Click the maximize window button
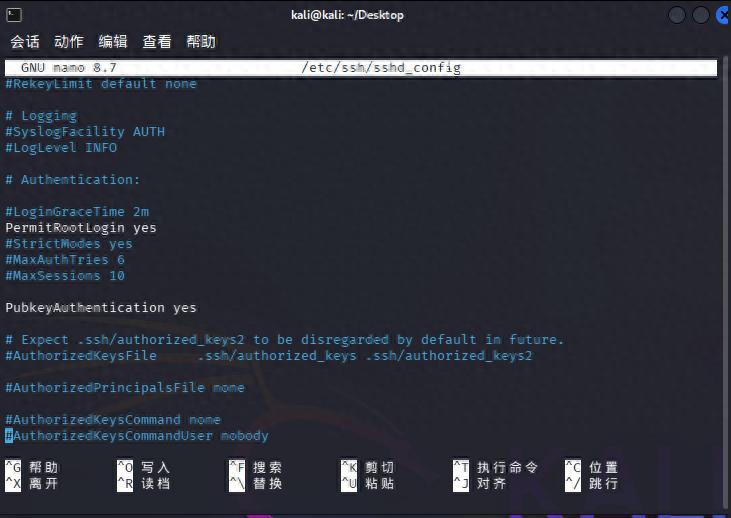The height and width of the screenshot is (518, 731). tap(701, 15)
